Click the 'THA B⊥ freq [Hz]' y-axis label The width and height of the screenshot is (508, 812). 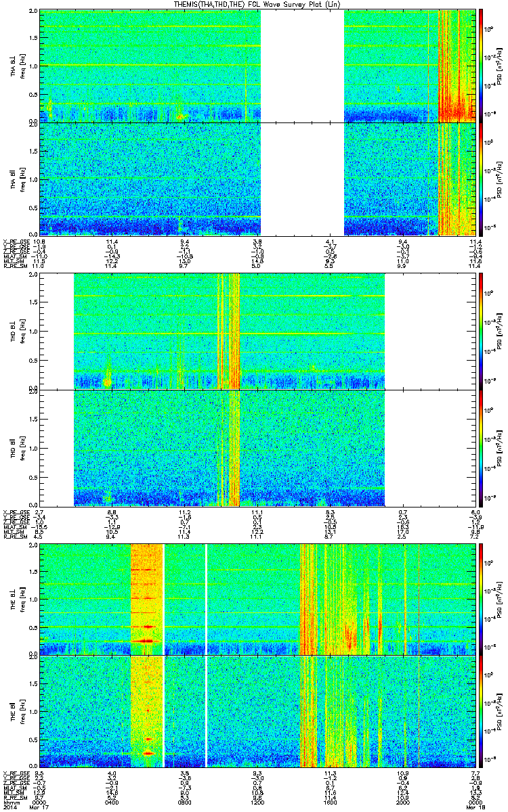tap(17, 66)
